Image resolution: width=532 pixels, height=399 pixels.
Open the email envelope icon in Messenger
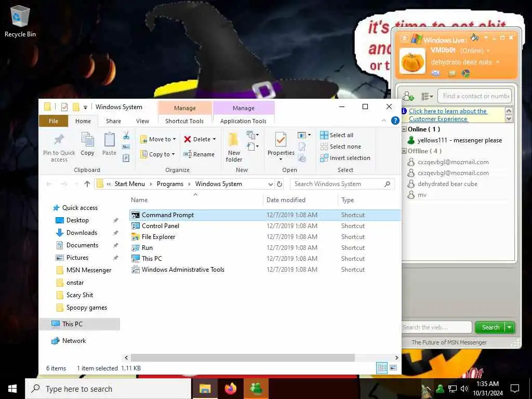click(436, 73)
